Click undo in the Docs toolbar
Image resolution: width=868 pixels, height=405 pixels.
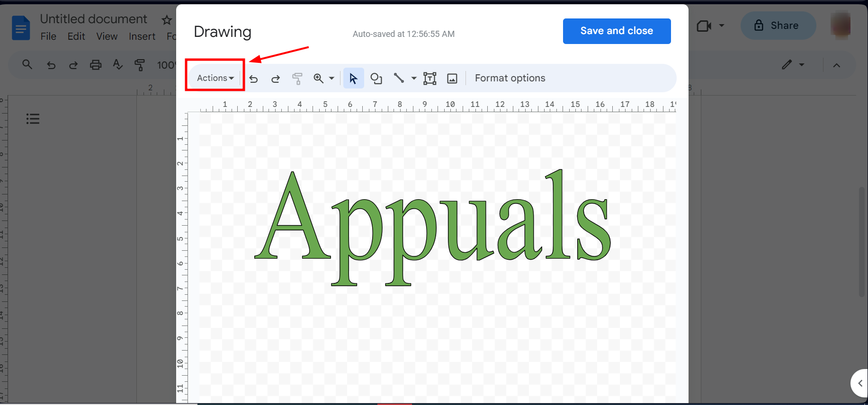point(51,65)
